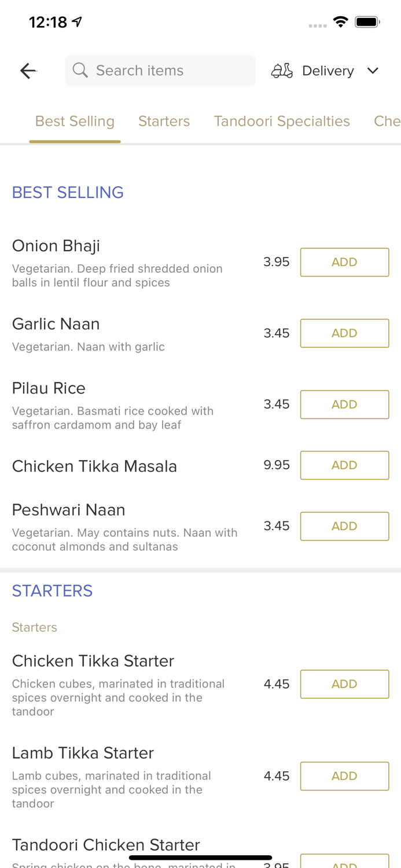Select the delivery scooter icon
The height and width of the screenshot is (868, 401).
pos(281,70)
